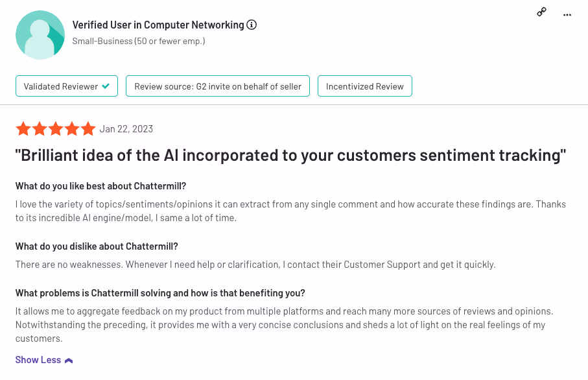588x380 pixels.
Task: Click Verified User in Computer Networking name
Action: pos(158,25)
